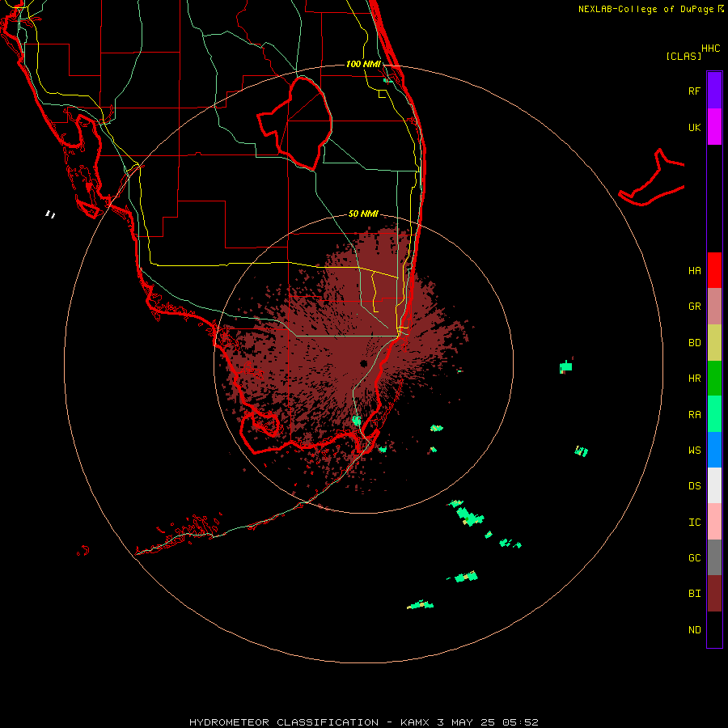Click the "BI" legend label
The width and height of the screenshot is (728, 728).
[694, 594]
